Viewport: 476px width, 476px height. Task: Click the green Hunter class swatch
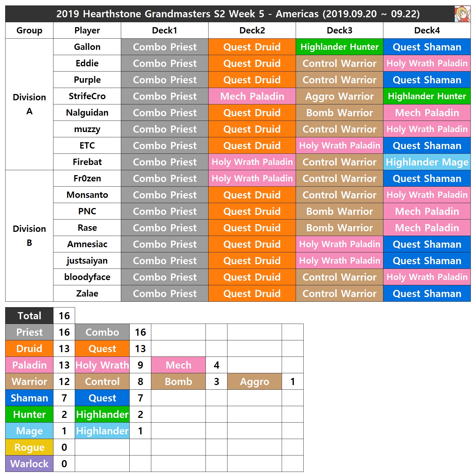coord(29,414)
